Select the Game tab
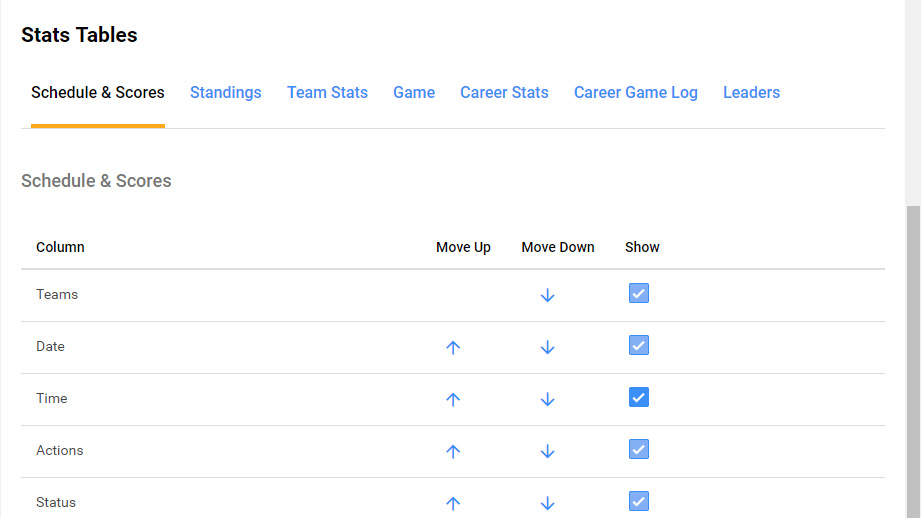The image size is (921, 518). click(x=414, y=93)
